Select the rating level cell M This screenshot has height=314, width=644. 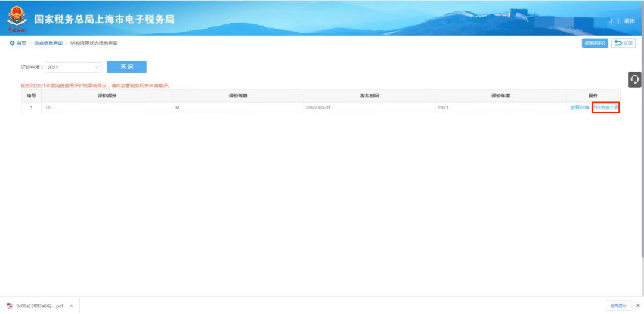pos(238,107)
